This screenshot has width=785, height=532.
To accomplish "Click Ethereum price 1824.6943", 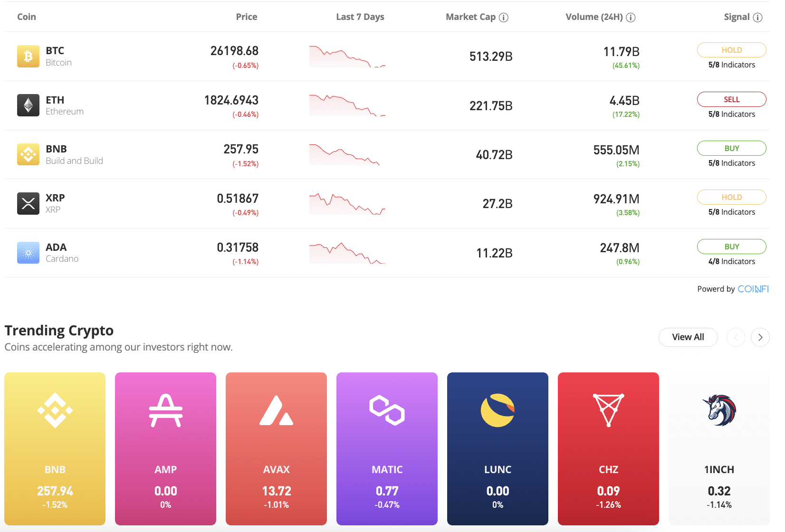I will (231, 100).
